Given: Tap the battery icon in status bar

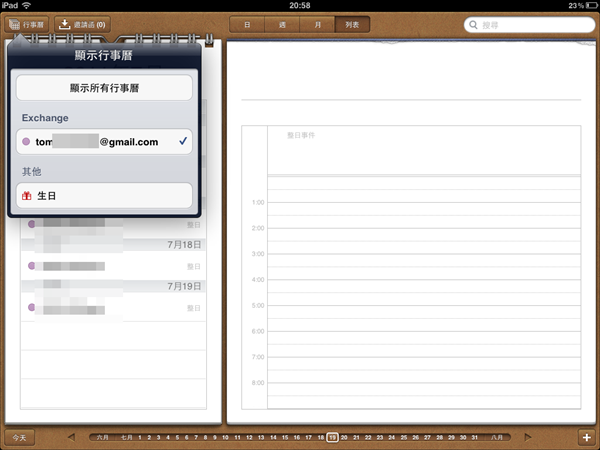Looking at the screenshot, I should point(590,5).
